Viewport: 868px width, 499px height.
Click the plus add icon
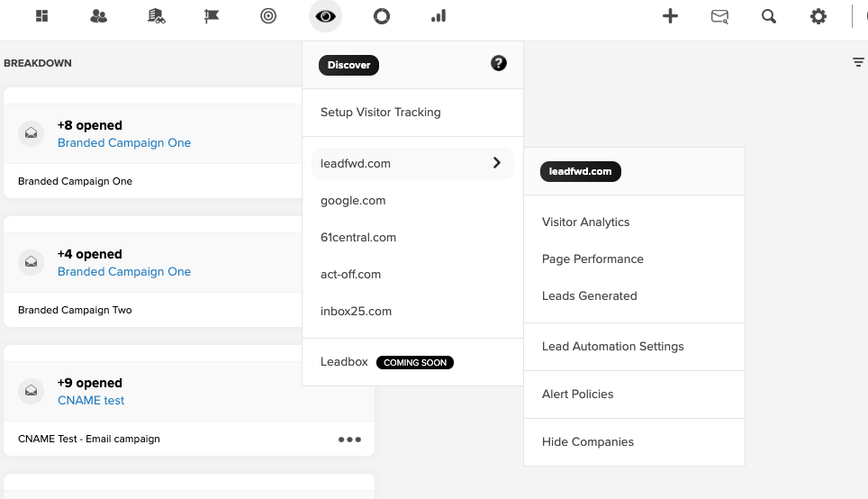click(670, 16)
